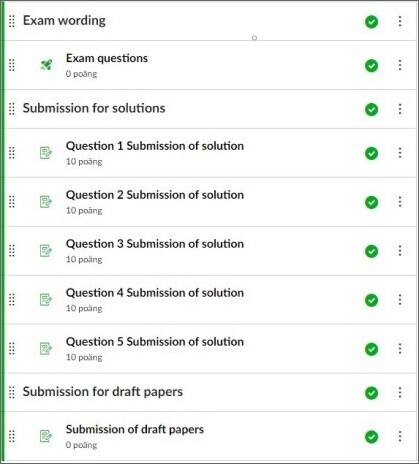
Task: Click the assignment icon beside Submission of draft papers
Action: 46,436
